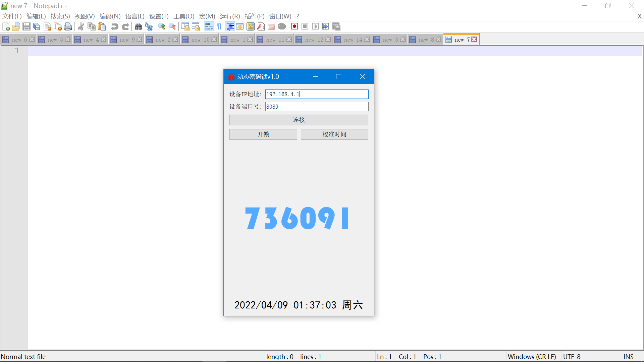Focus the 设备IP地址 input field
This screenshot has height=362, width=644.
pyautogui.click(x=317, y=94)
